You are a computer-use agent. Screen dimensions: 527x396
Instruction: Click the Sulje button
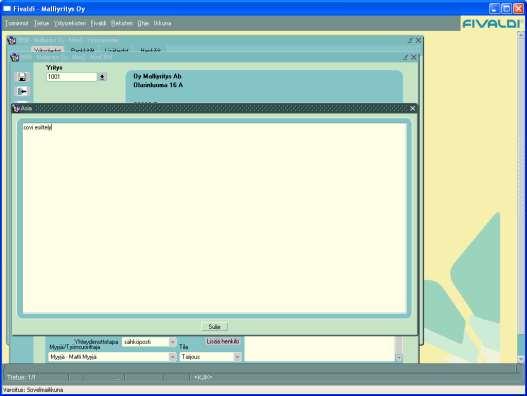pos(214,326)
